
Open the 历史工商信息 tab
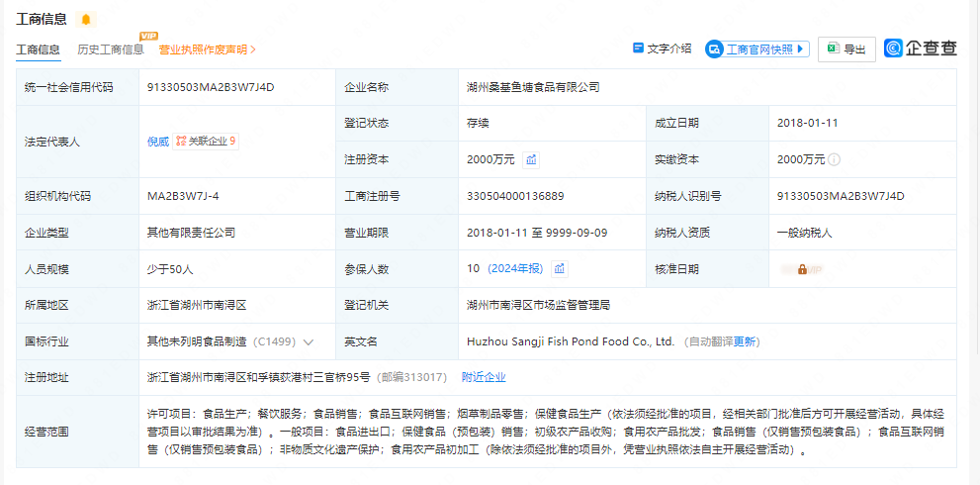pyautogui.click(x=111, y=49)
